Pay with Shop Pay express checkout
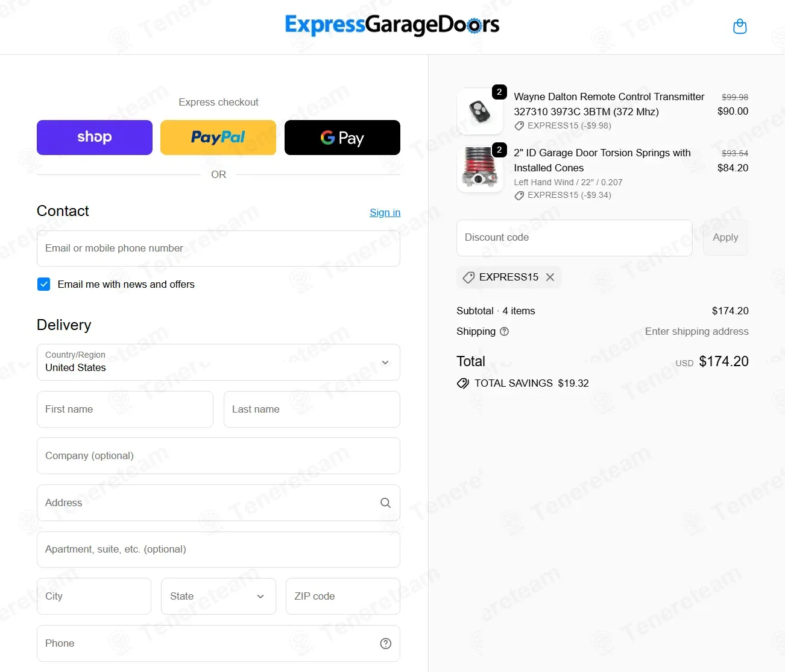The height and width of the screenshot is (672, 785). (95, 138)
